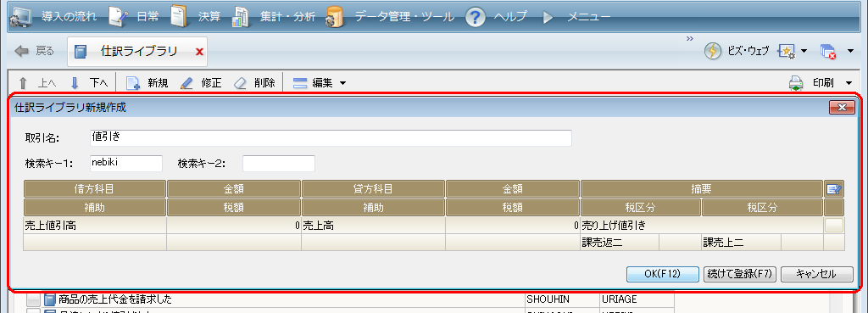
Task: Click the 貸方科目 column header
Action: pyautogui.click(x=373, y=189)
